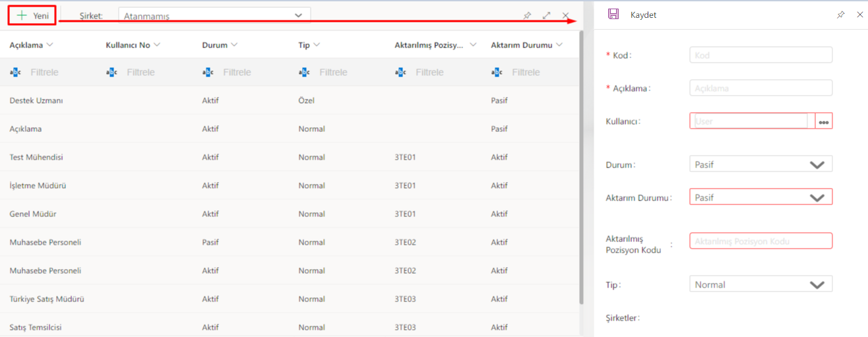Click filter type icon under Tip column
The height and width of the screenshot is (337, 868).
tap(304, 73)
